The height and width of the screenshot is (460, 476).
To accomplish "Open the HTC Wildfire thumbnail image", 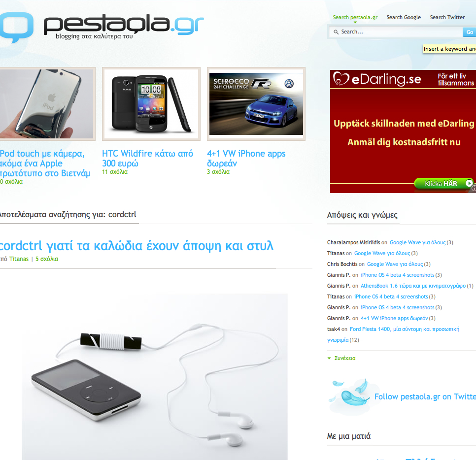I will (151, 104).
